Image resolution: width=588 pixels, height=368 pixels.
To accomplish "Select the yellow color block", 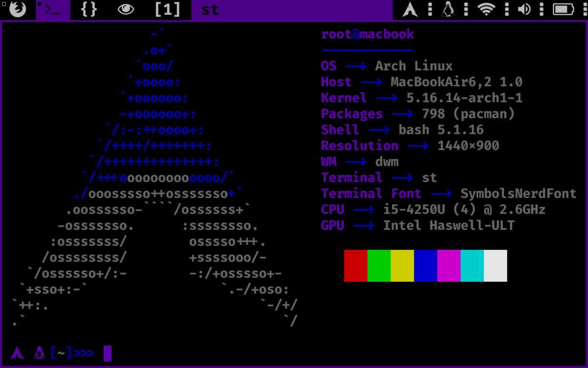I will tap(402, 265).
